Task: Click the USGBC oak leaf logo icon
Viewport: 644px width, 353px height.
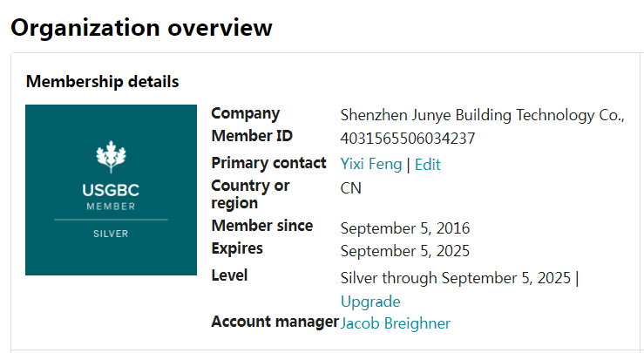Action: [x=111, y=158]
